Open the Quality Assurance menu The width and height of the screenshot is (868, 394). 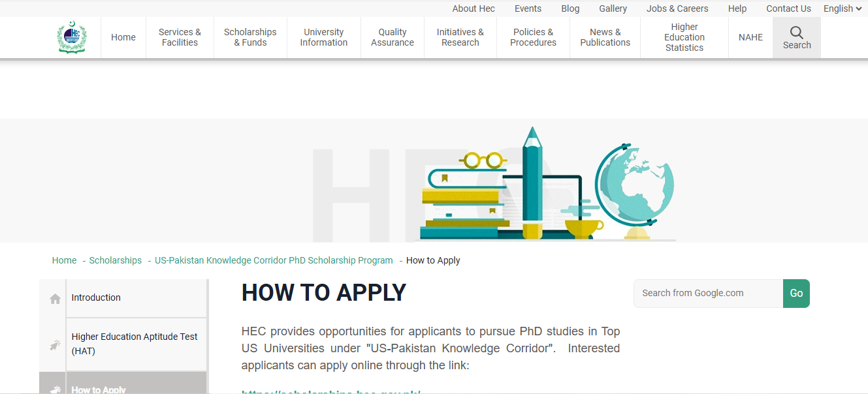point(392,37)
